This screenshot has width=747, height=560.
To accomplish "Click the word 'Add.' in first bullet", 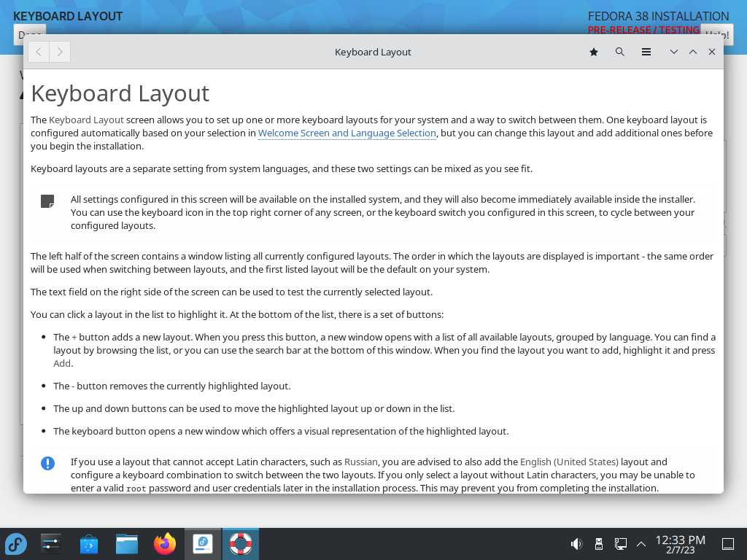I will 63,363.
